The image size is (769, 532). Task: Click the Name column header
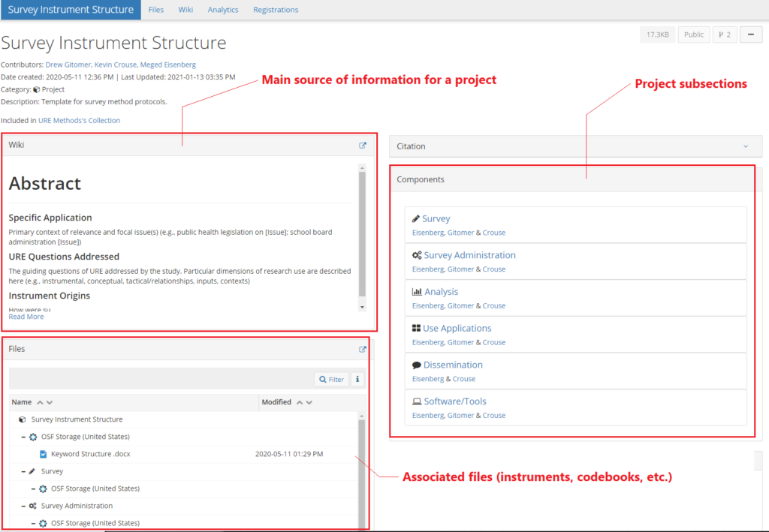click(x=22, y=402)
